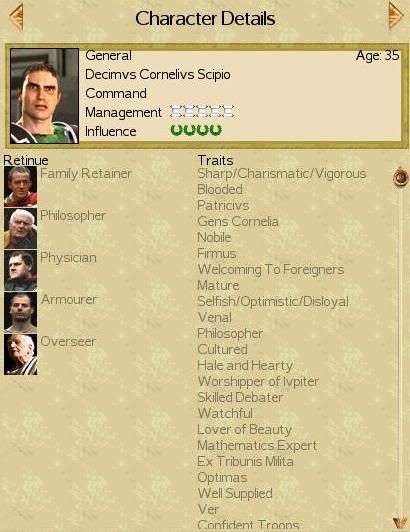Image resolution: width=410 pixels, height=532 pixels.
Task: Click the Gens Cornelia trait
Action: pos(238,222)
